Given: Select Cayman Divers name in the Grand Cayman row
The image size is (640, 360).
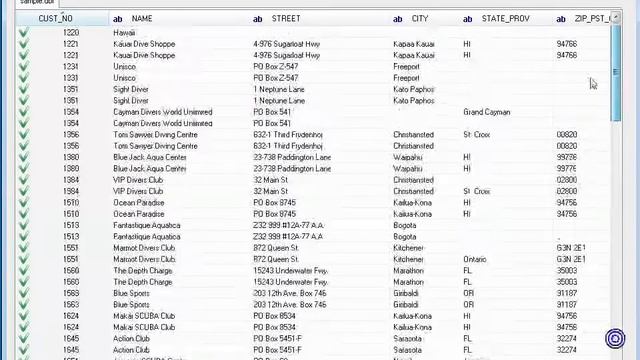Looking at the screenshot, I should pyautogui.click(x=162, y=112).
